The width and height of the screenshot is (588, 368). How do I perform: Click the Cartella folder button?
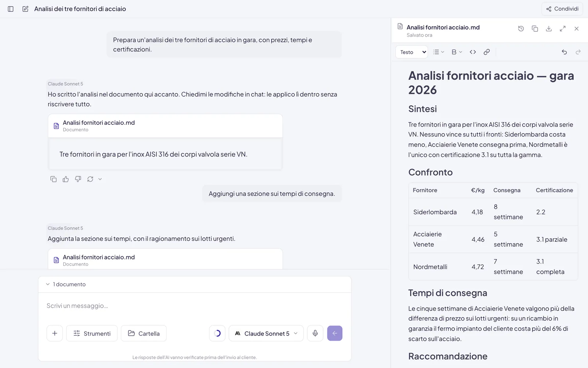click(144, 333)
